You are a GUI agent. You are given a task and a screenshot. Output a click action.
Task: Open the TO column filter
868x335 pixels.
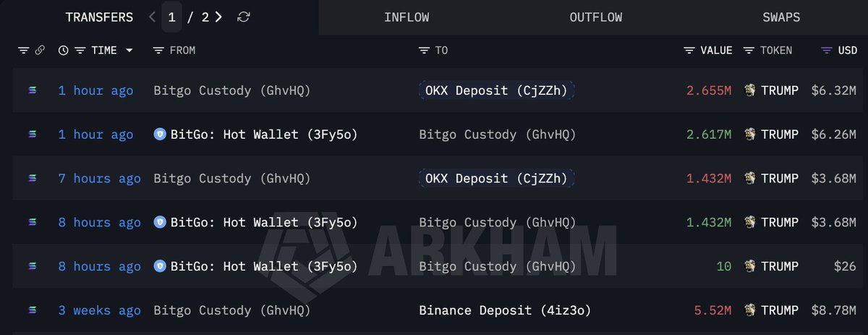pos(424,51)
